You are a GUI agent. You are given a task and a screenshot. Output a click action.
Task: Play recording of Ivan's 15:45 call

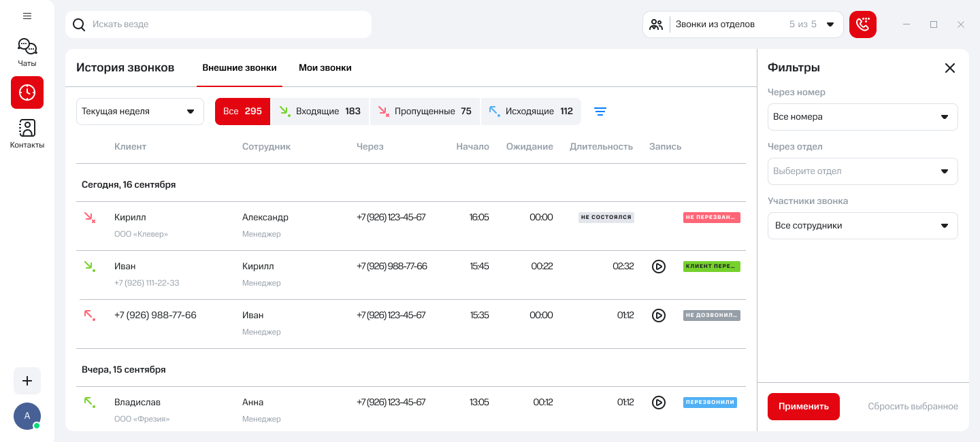[658, 267]
